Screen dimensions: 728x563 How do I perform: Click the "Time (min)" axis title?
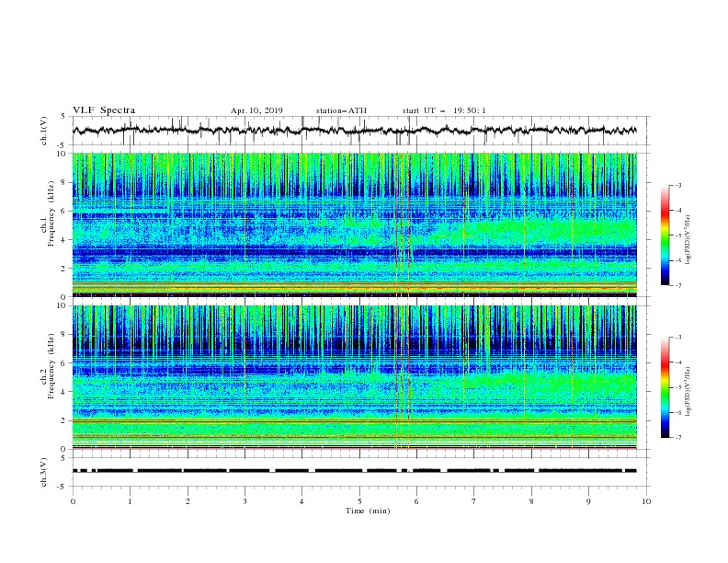click(368, 511)
